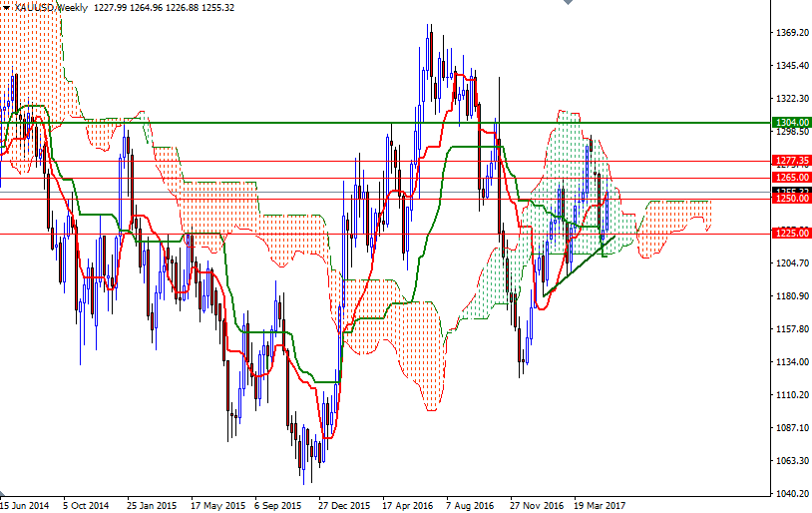Select the green 1304.00 price label
Image resolution: width=812 pixels, height=513 pixels.
(791, 123)
